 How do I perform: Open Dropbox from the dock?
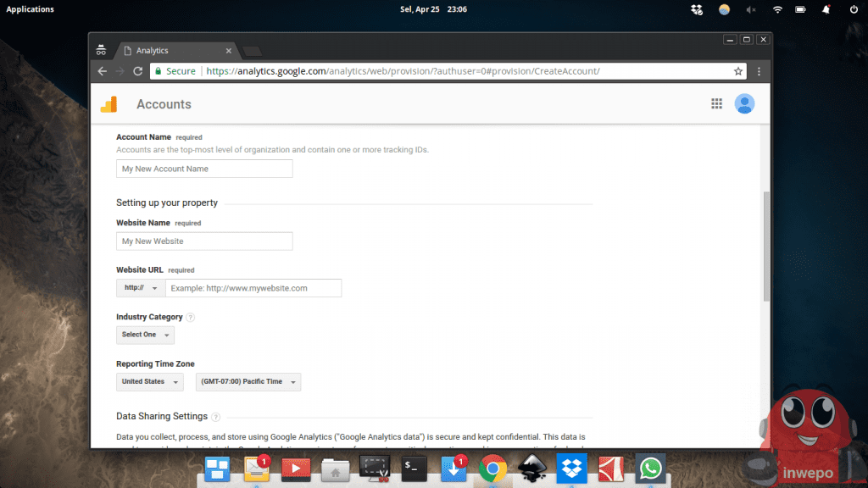pyautogui.click(x=571, y=469)
